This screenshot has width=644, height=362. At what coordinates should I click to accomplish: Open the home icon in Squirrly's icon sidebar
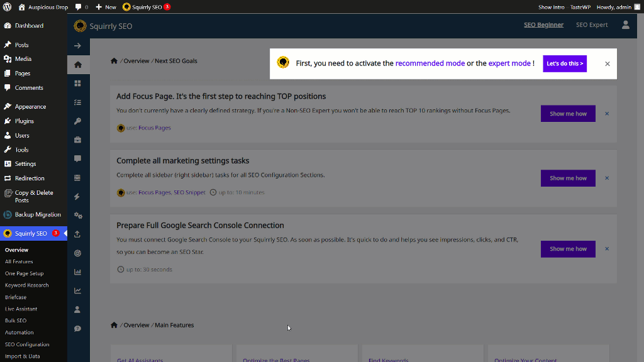(77, 65)
